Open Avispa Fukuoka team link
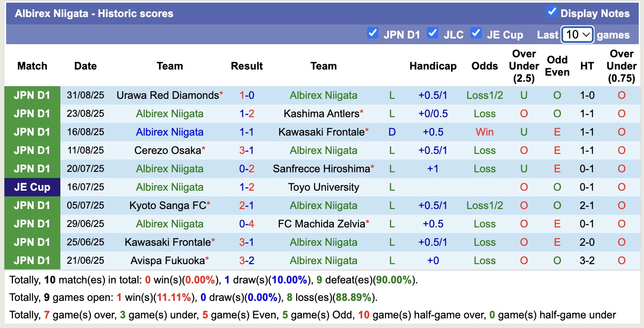Screen dimensions: 644x328 tap(168, 261)
